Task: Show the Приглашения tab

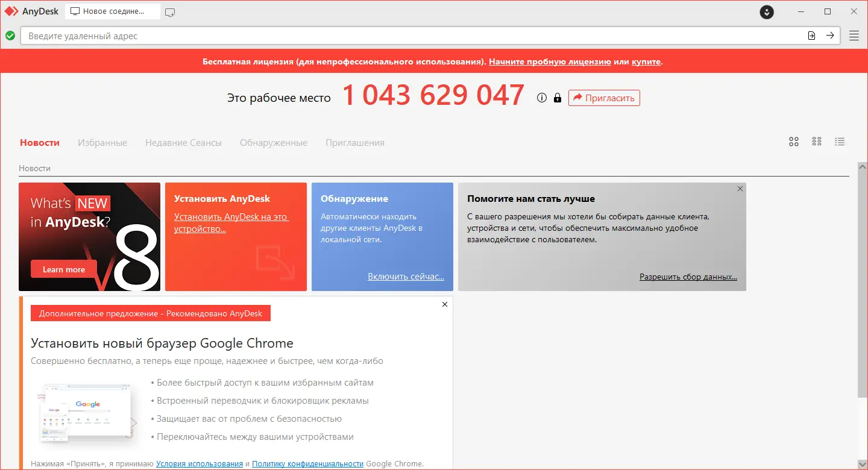Action: tap(355, 143)
